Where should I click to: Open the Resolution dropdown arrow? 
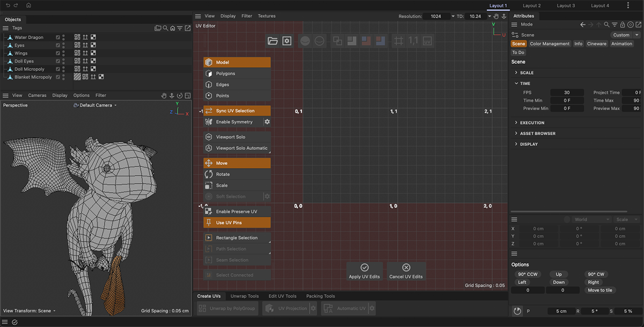click(x=453, y=16)
